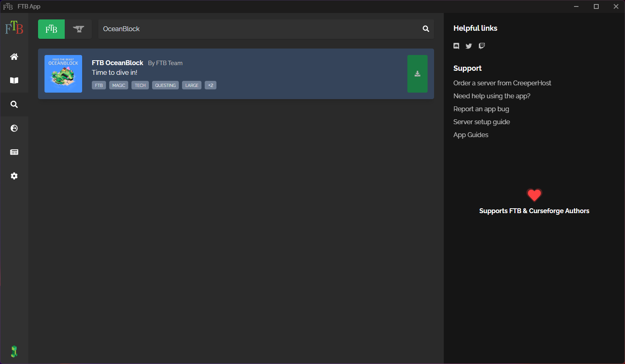Click the TECH tag
The image size is (625, 364).
[x=140, y=85]
